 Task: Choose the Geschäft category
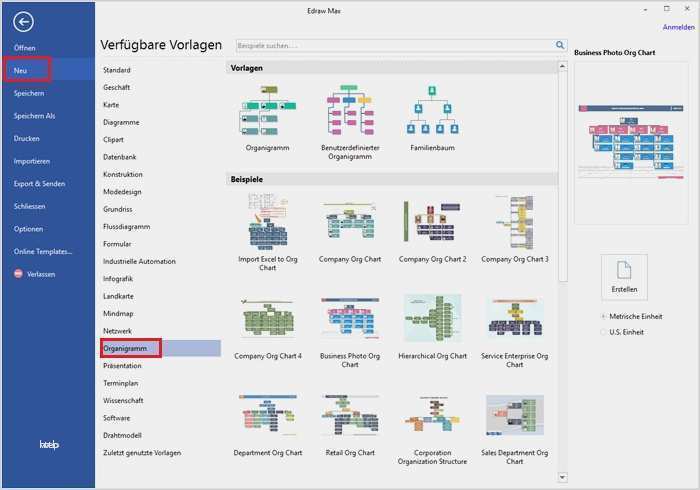point(117,87)
